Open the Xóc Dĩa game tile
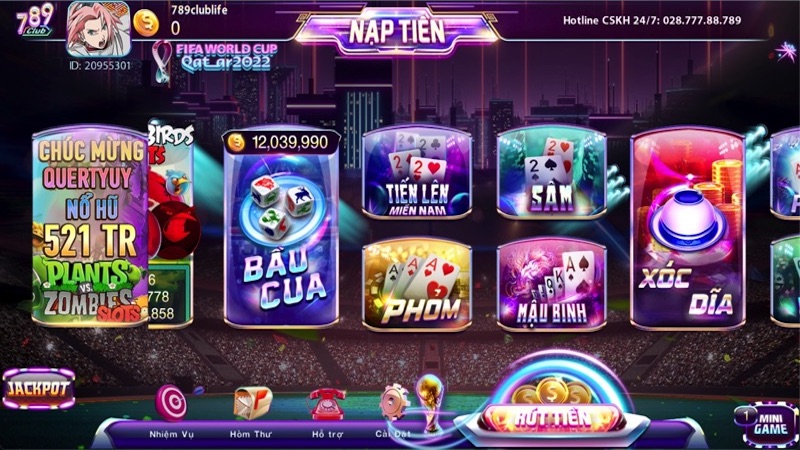 (x=688, y=229)
